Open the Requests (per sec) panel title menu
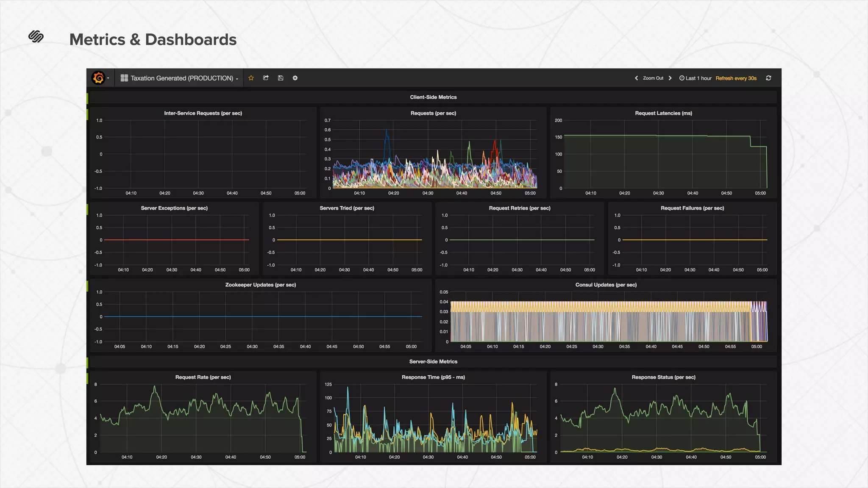 tap(433, 113)
